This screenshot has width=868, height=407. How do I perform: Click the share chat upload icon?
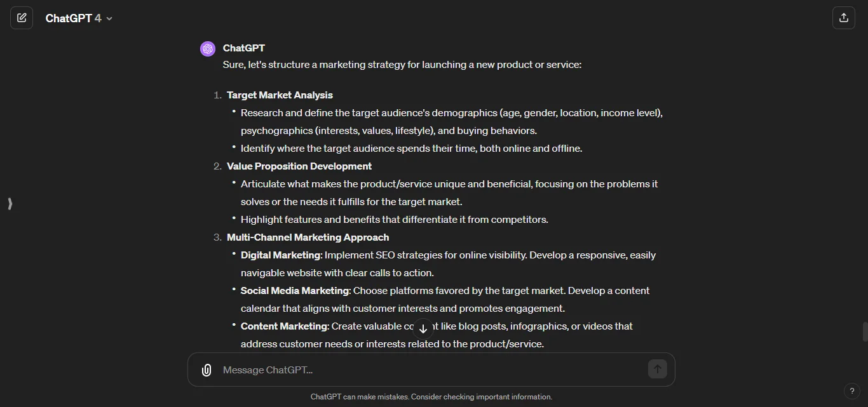(843, 18)
